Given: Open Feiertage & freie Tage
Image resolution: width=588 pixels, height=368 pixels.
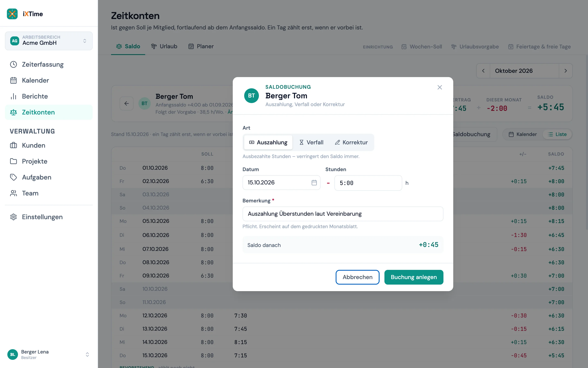Looking at the screenshot, I should pos(539,46).
